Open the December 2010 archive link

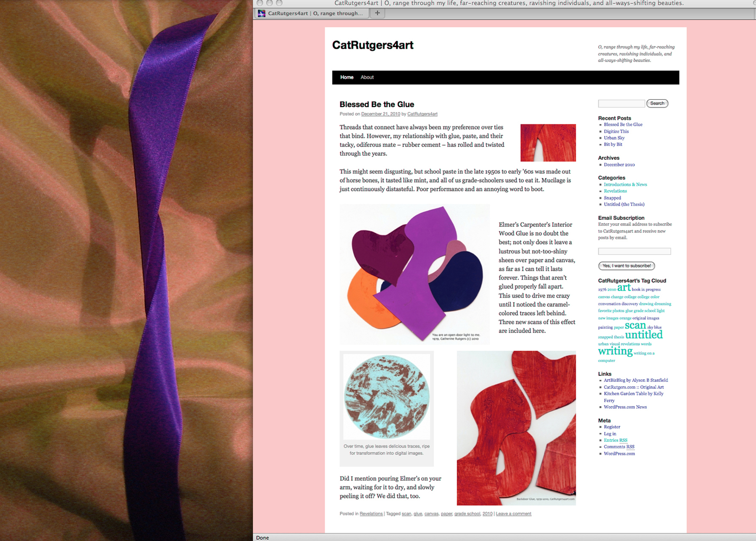pos(619,165)
